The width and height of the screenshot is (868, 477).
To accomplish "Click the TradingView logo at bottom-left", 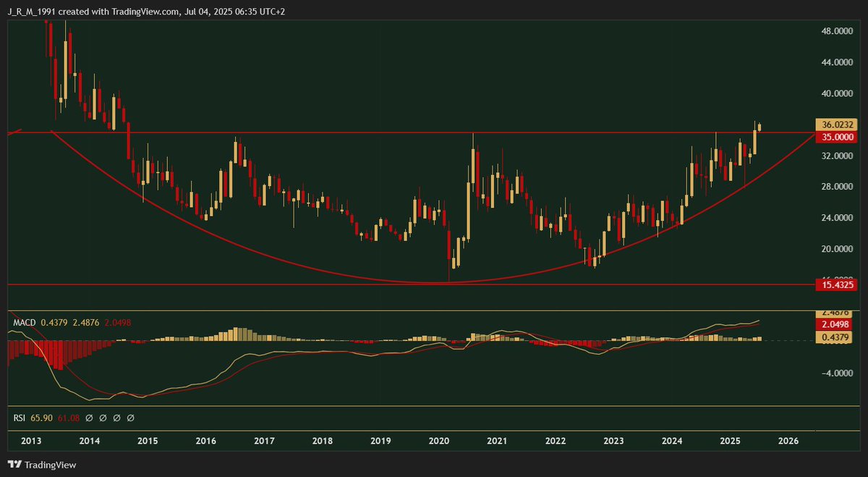I will tap(42, 465).
